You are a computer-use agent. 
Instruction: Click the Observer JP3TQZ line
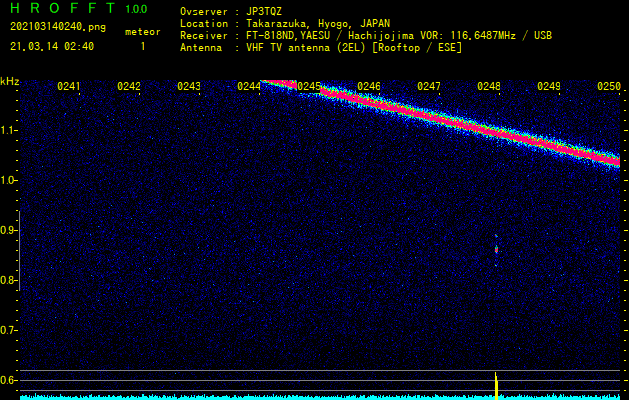[231, 11]
